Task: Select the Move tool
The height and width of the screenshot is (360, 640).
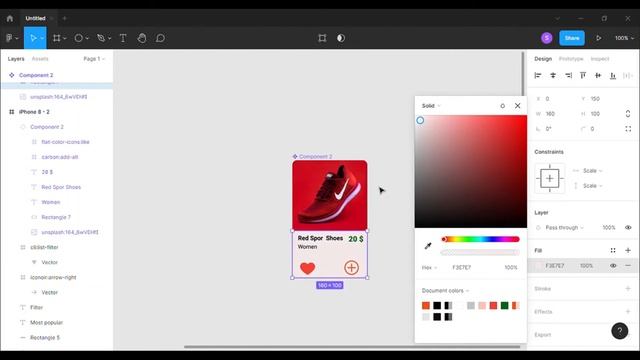Action: point(33,38)
